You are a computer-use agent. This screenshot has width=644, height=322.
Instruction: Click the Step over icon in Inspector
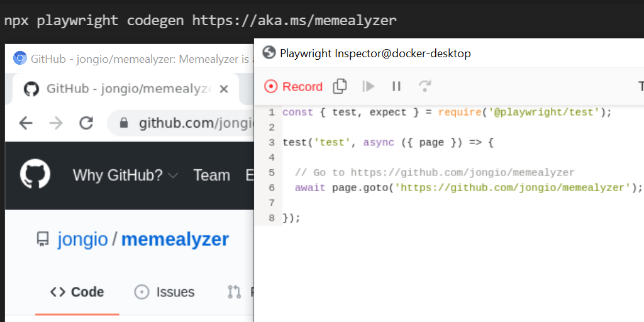[425, 86]
